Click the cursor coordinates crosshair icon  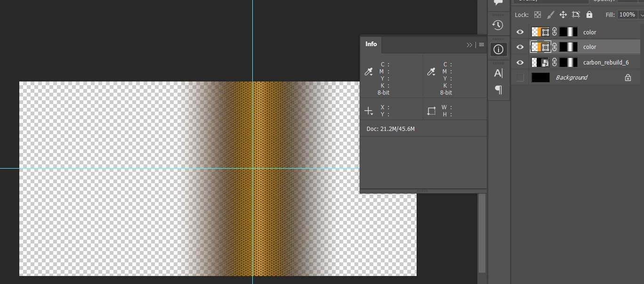(369, 111)
